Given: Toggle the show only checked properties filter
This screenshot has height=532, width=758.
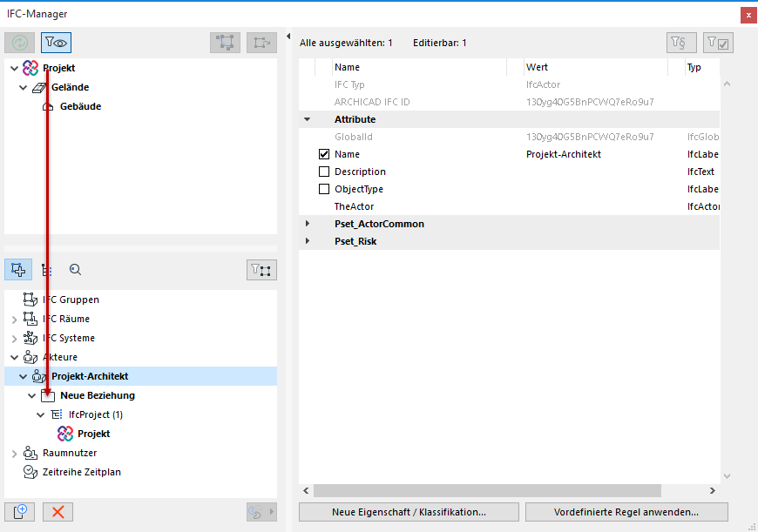Looking at the screenshot, I should point(718,43).
